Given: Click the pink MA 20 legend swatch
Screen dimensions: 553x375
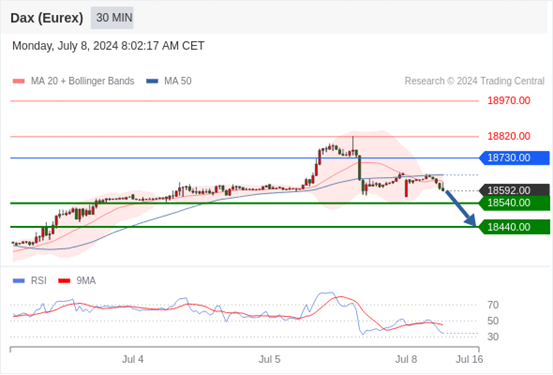Looking at the screenshot, I should (19, 81).
